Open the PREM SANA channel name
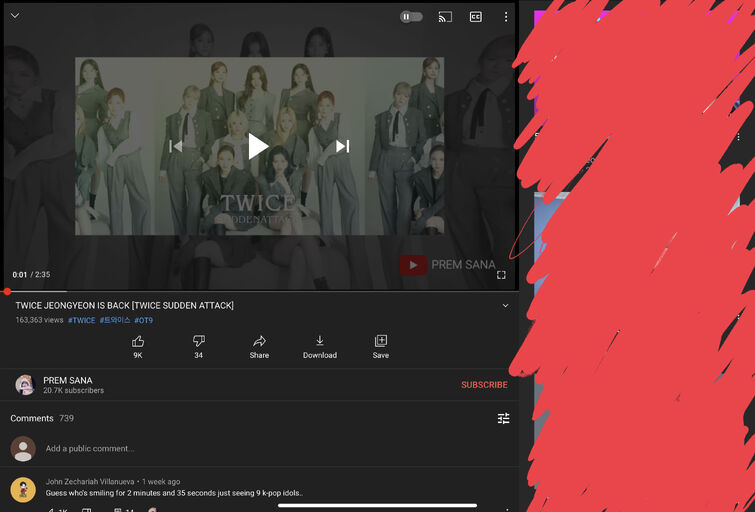Image resolution: width=755 pixels, height=512 pixels. 68,380
